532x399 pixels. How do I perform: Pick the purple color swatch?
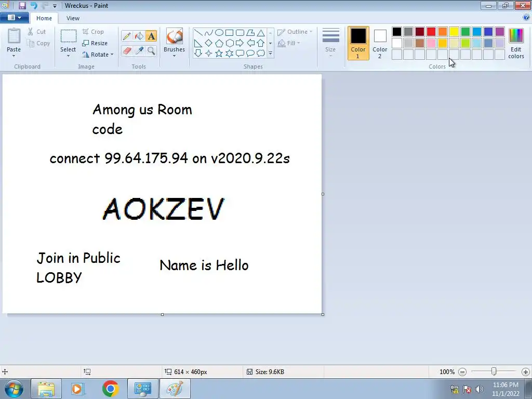click(x=499, y=32)
